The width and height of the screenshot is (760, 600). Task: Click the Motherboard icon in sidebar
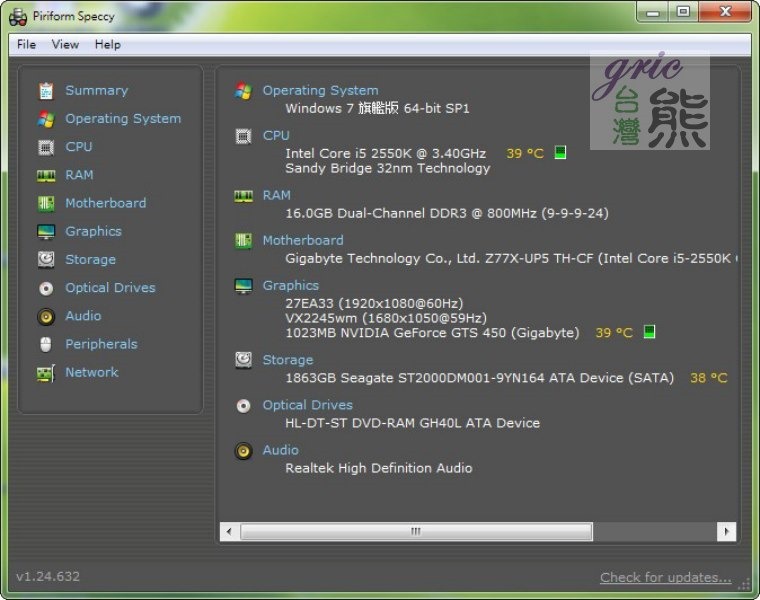46,204
